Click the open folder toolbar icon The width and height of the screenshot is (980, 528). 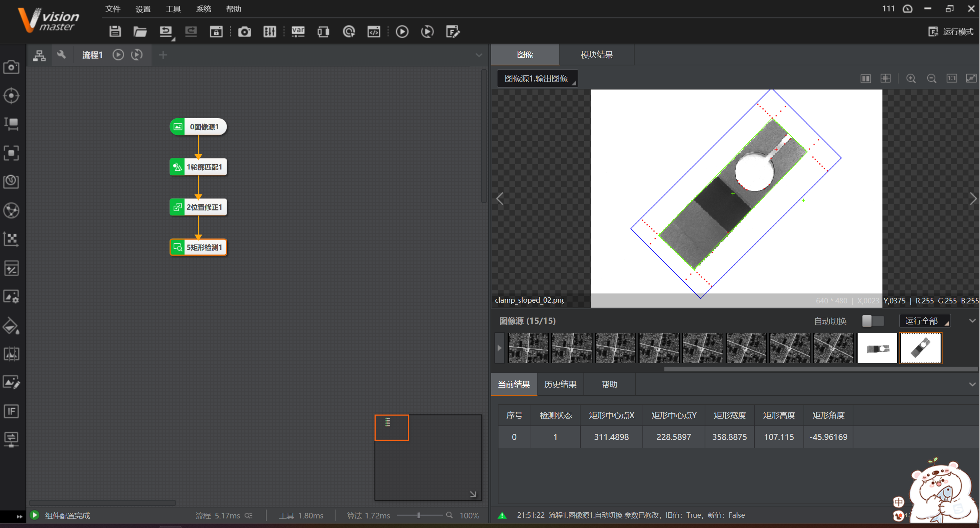tap(140, 31)
